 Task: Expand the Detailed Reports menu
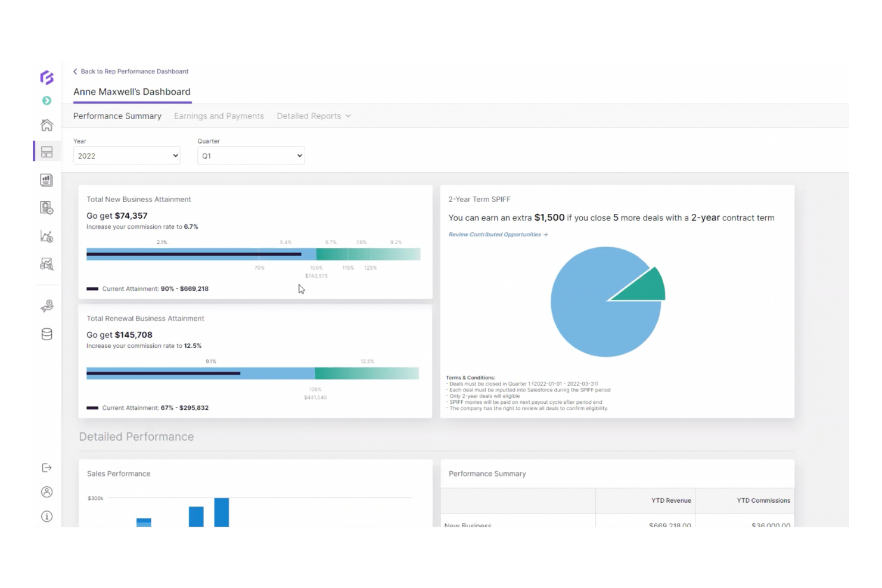(x=313, y=116)
